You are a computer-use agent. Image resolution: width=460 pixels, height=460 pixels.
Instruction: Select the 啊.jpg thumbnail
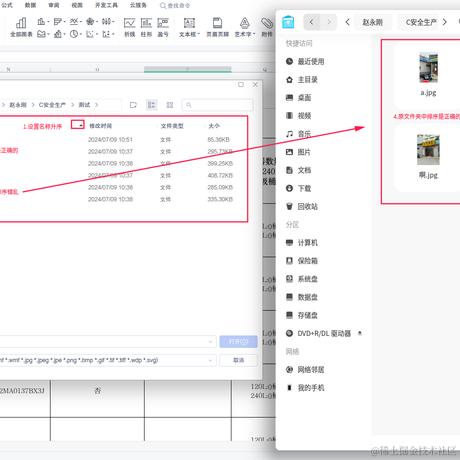[x=428, y=150]
